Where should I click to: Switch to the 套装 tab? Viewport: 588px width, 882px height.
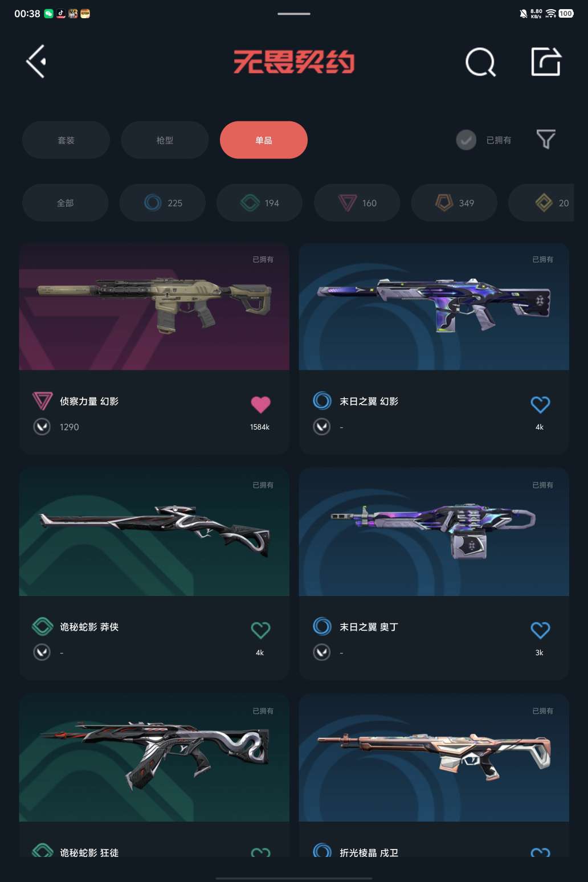(x=66, y=140)
